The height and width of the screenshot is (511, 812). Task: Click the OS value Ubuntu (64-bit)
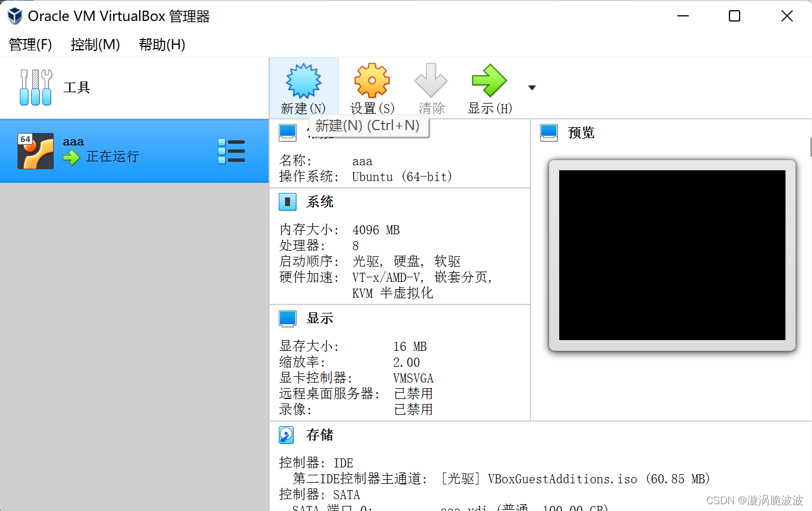point(402,177)
